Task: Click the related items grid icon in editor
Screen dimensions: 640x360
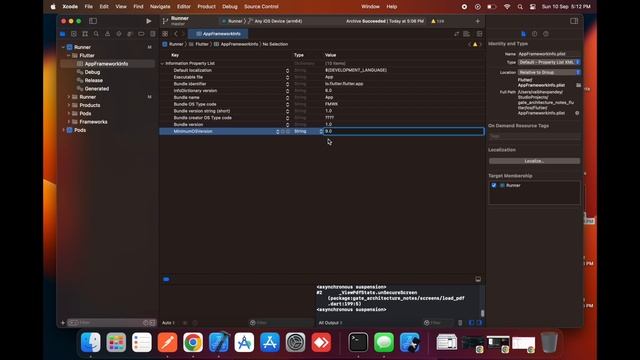Action: [x=165, y=34]
